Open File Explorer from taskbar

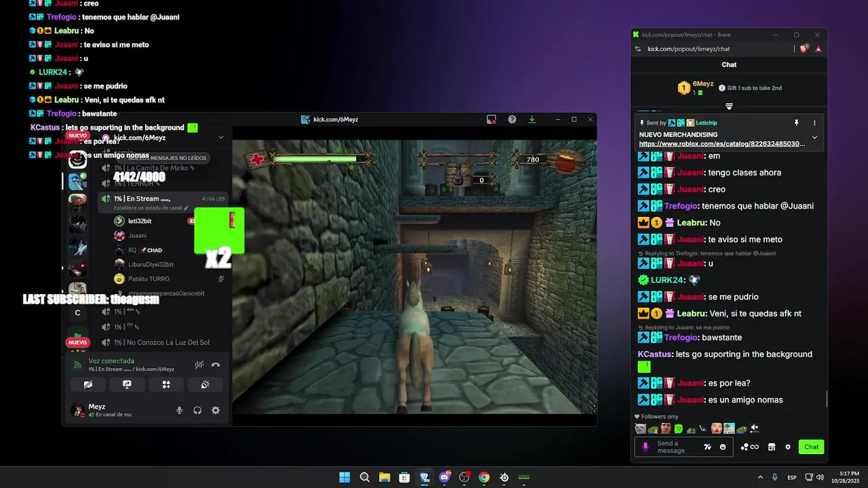click(384, 477)
